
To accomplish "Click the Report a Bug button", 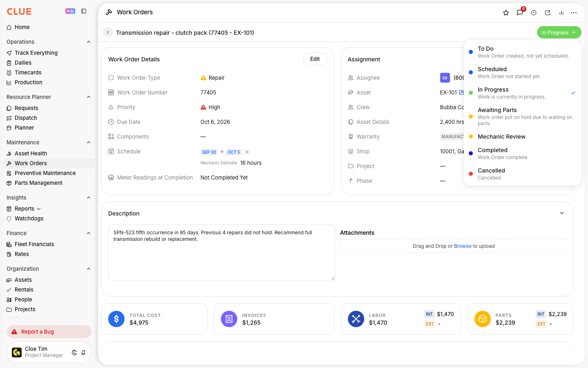I will pyautogui.click(x=49, y=332).
